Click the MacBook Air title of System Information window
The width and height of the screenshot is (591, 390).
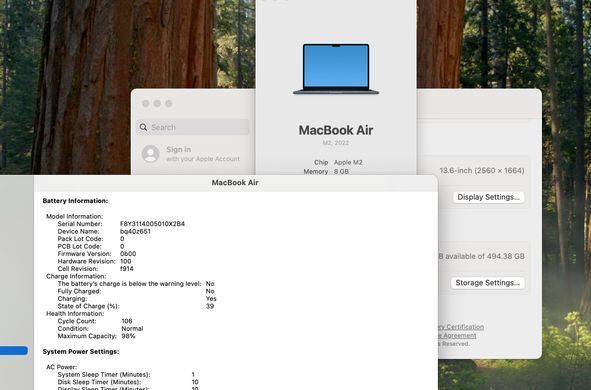point(235,182)
